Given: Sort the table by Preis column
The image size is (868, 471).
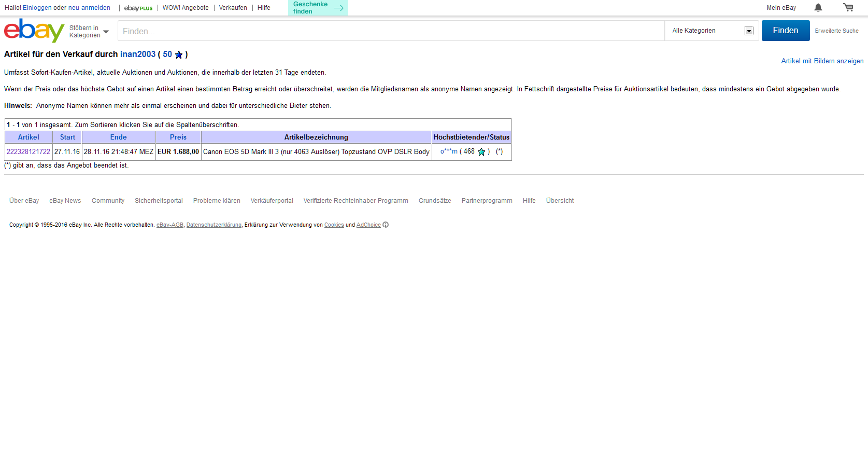Looking at the screenshot, I should point(178,137).
